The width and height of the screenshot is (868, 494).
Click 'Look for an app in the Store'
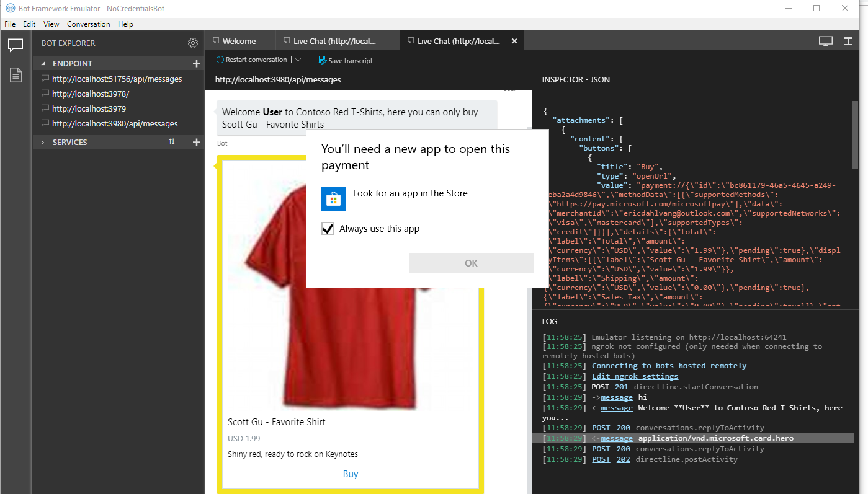[x=410, y=193]
